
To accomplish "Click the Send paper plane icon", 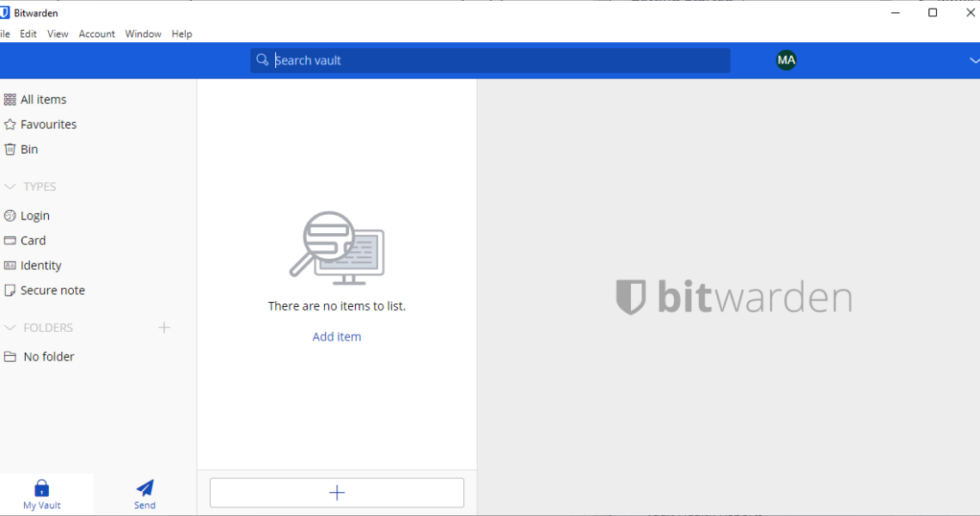I will tap(144, 488).
